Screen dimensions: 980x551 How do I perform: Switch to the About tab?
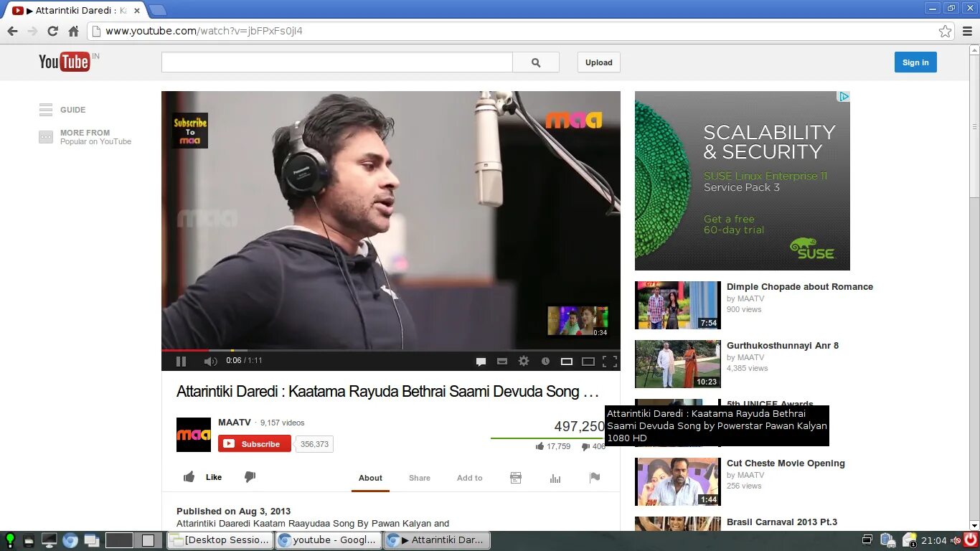click(x=370, y=478)
